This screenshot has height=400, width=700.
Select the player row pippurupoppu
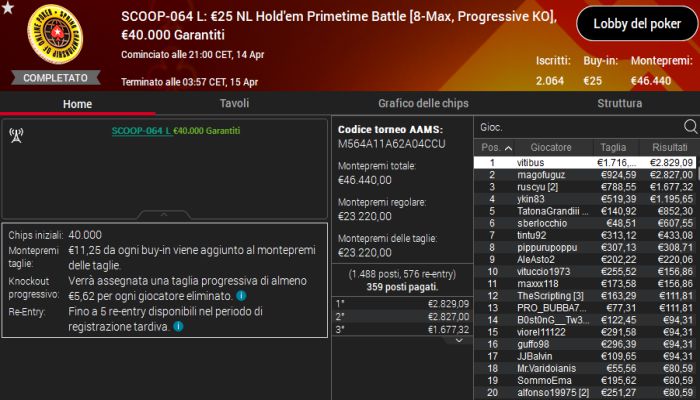click(585, 247)
